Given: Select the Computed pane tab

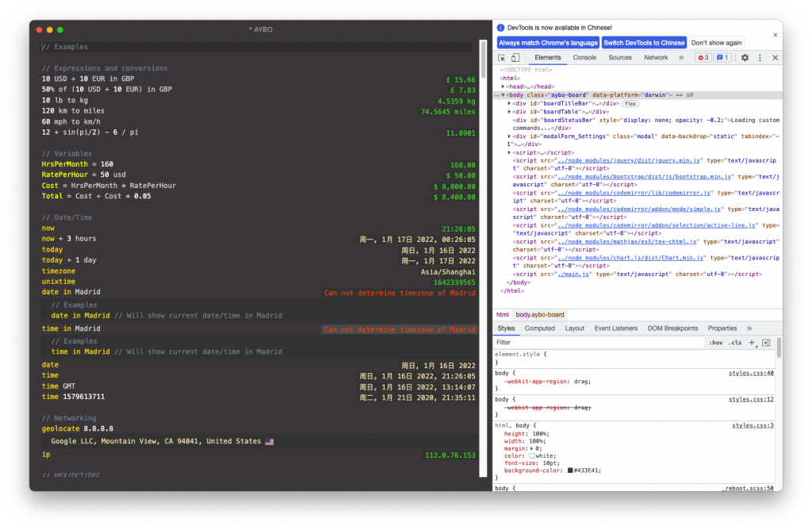Looking at the screenshot, I should 539,328.
